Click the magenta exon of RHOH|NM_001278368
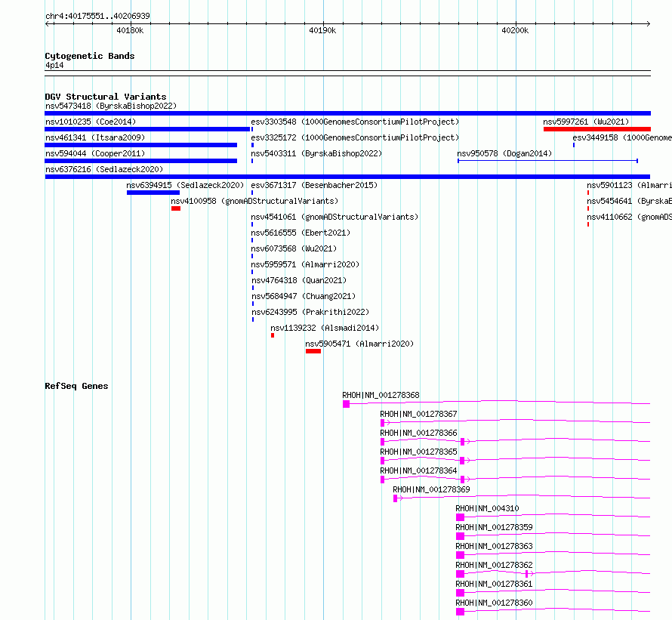 point(347,404)
